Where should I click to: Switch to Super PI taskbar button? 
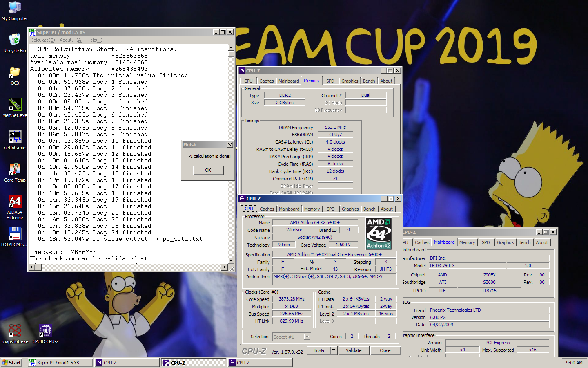60,363
